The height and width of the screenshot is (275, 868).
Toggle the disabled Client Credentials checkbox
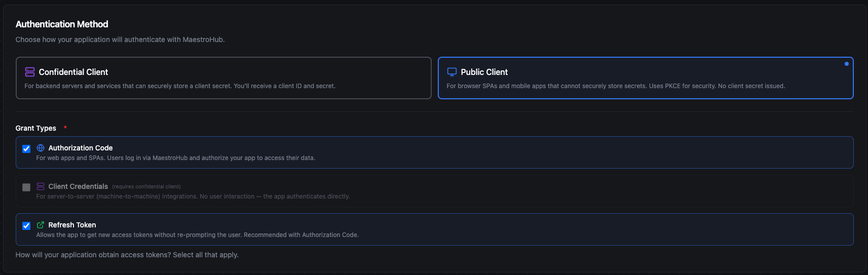(x=26, y=187)
